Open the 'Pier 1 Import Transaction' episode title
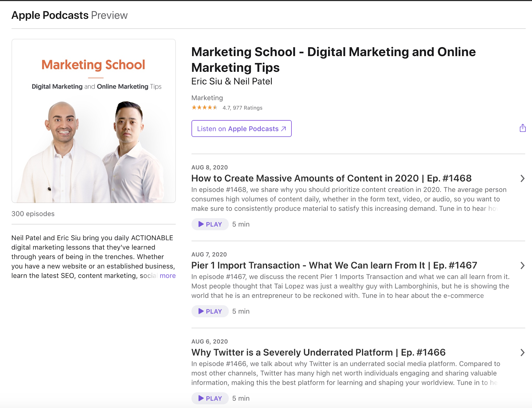Viewport: 532px width, 408px height. pyautogui.click(x=334, y=265)
